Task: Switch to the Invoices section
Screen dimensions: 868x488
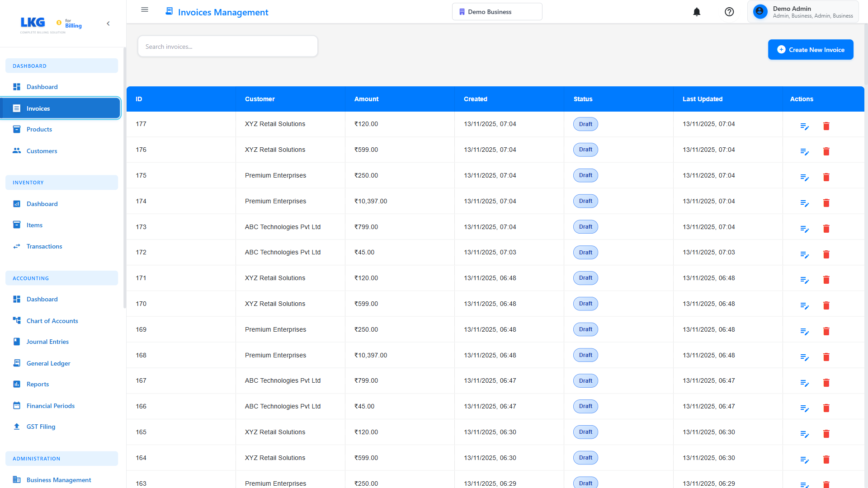Action: [x=38, y=108]
